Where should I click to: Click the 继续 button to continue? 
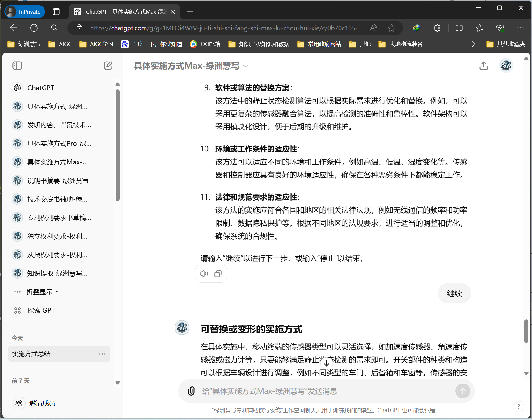point(454,293)
